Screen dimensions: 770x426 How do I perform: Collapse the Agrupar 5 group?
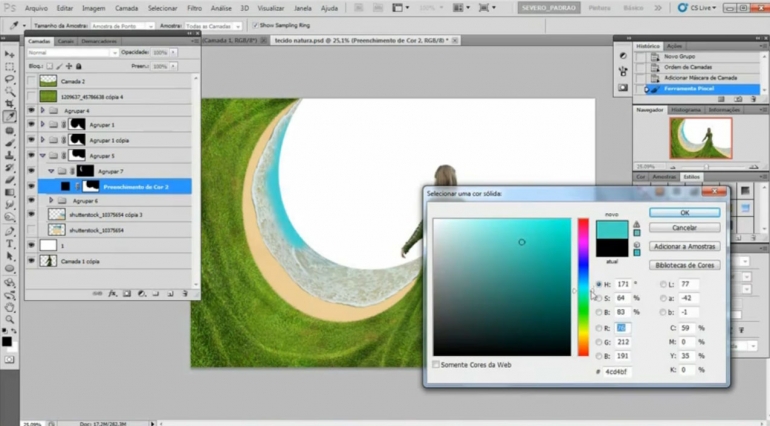[43, 156]
